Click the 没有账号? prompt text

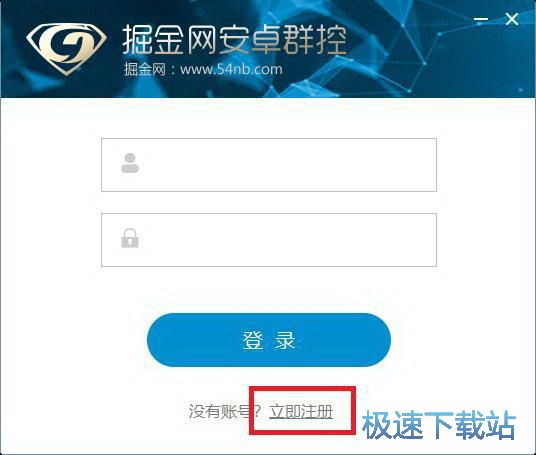coord(225,411)
